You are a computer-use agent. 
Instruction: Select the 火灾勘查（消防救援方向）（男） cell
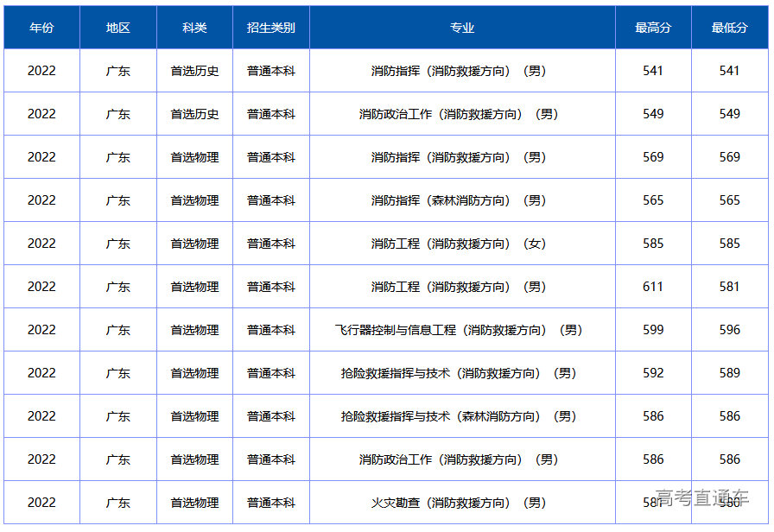[x=459, y=503]
